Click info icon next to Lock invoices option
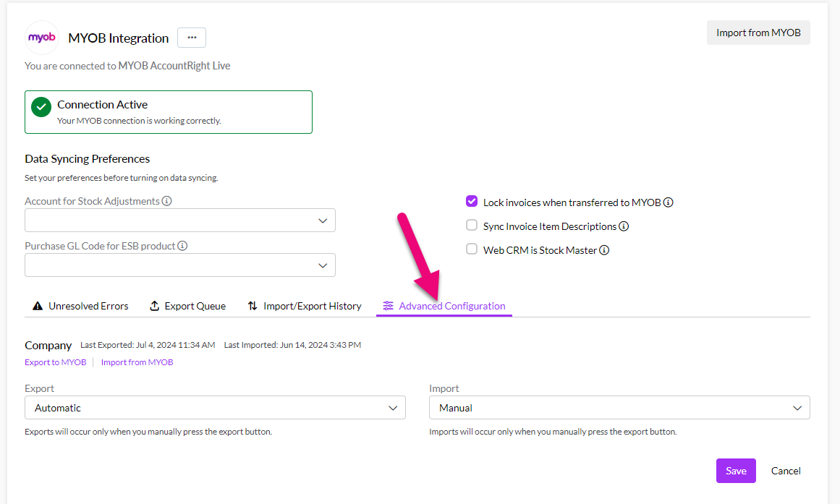The width and height of the screenshot is (840, 504). 668,202
